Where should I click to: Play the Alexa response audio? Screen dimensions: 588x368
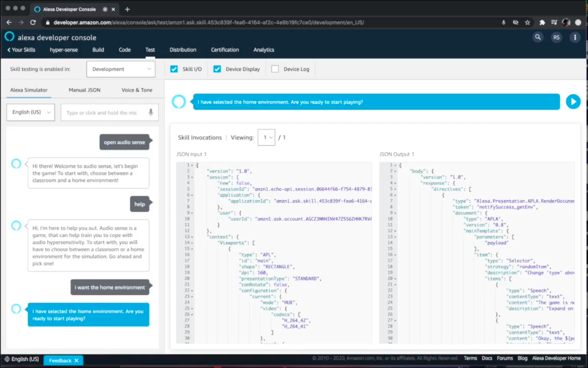point(573,101)
